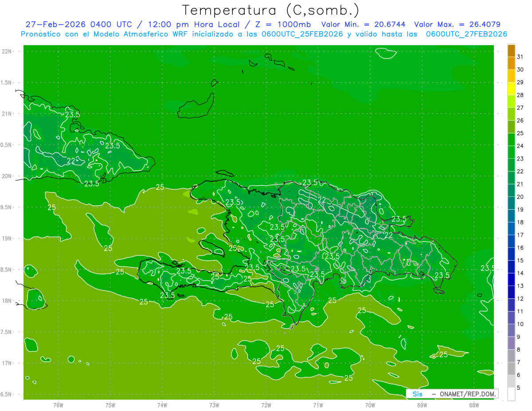Viewport: 532px width, 411px height.
Task: Click "Valor Min. = 20.6744" text
Action: [363, 24]
